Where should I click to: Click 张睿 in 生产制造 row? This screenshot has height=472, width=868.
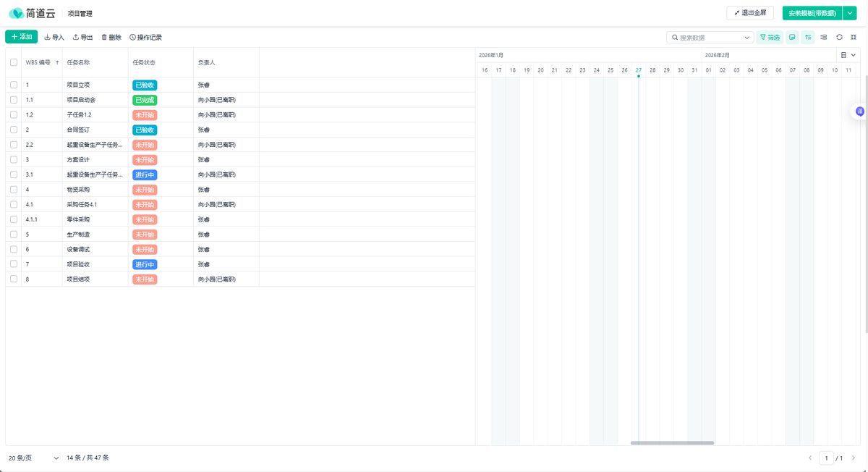click(203, 235)
